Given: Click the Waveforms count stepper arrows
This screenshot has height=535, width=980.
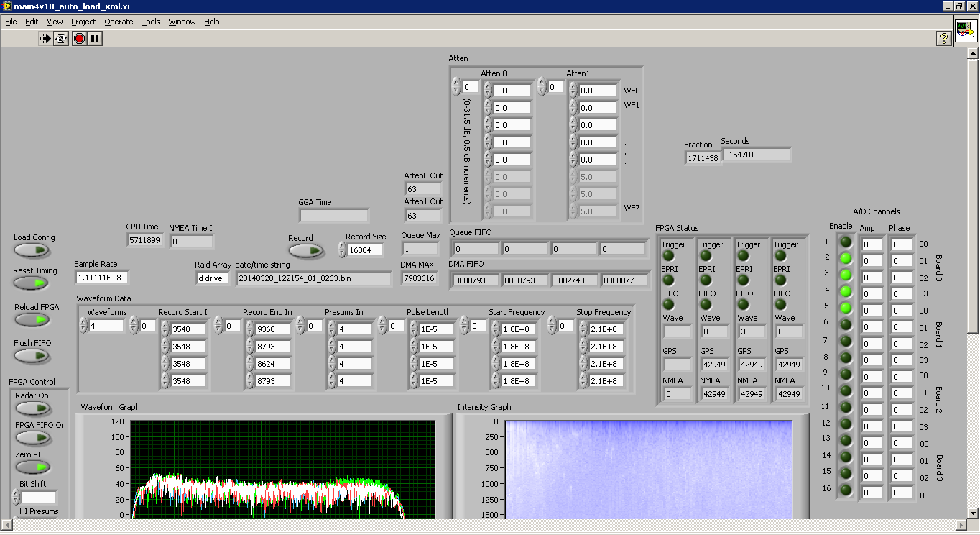Looking at the screenshot, I should (x=83, y=326).
